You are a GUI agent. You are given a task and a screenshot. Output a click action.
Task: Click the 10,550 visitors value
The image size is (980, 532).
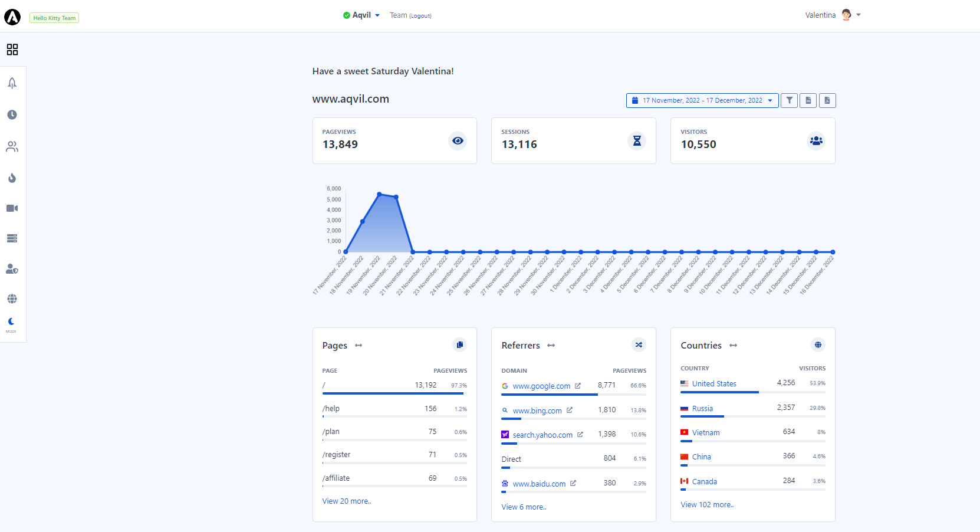(x=698, y=145)
